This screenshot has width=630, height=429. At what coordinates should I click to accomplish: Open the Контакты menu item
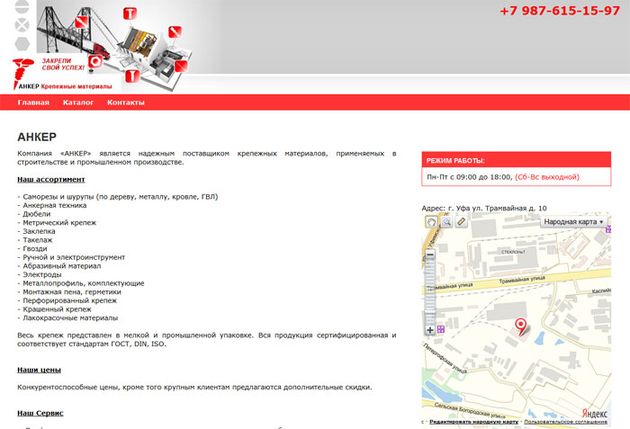tap(126, 102)
